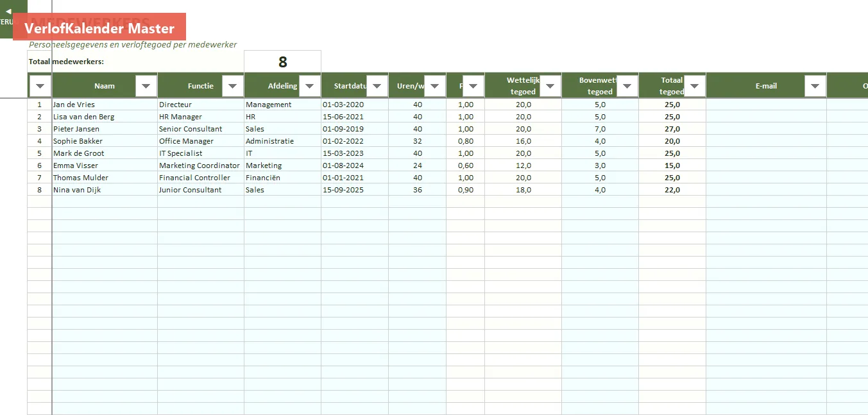Open the Bovenwettelijk tegoed filter dropdown
This screenshot has width=868, height=415.
(x=627, y=85)
